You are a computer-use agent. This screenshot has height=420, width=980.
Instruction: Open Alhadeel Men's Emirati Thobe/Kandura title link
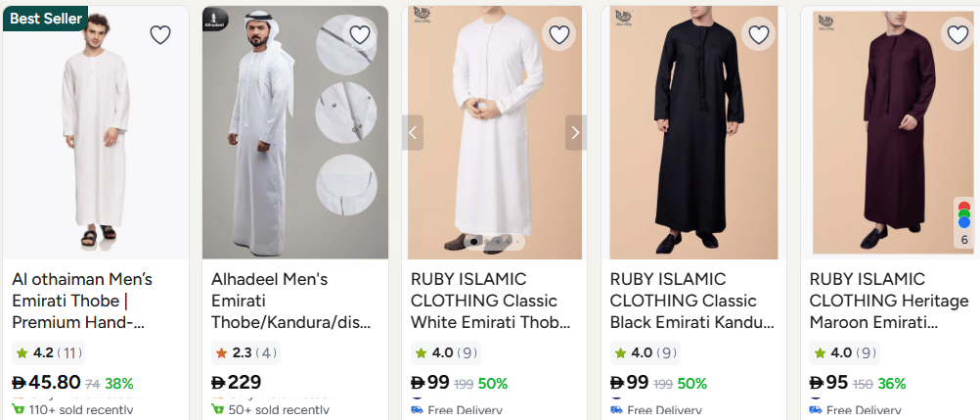pos(280,301)
